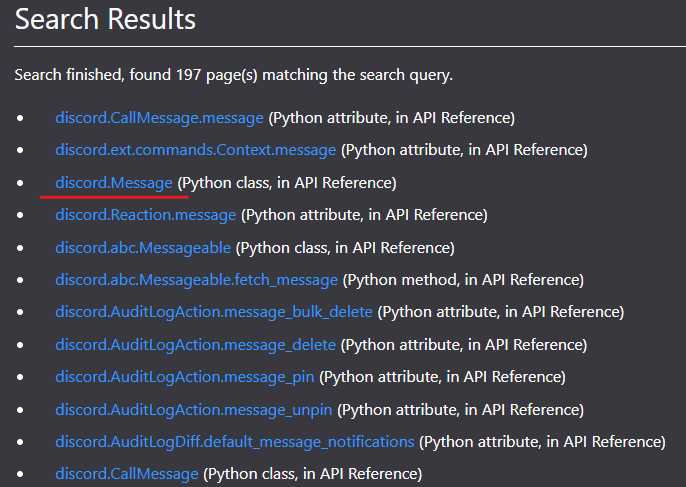Click description text after discord.CallMessage class
This screenshot has width=686, height=487.
[x=313, y=474]
